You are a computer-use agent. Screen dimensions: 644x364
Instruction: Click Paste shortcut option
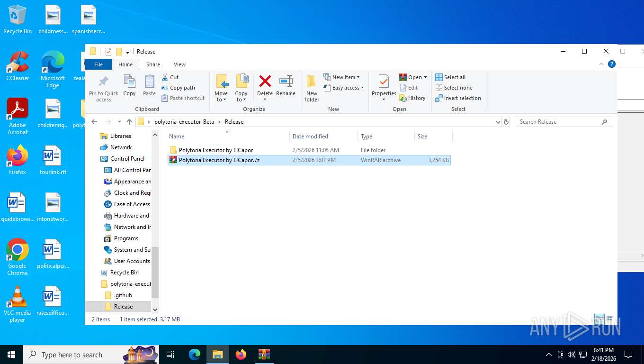point(183,98)
